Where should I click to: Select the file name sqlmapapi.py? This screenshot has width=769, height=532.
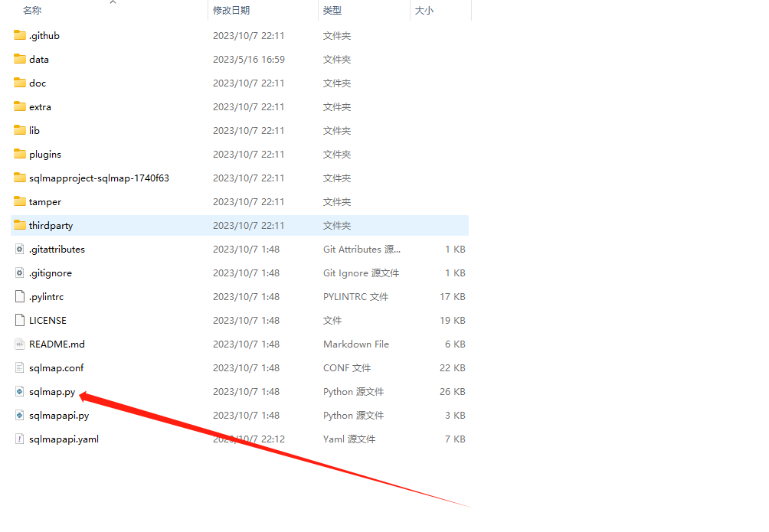tap(59, 416)
